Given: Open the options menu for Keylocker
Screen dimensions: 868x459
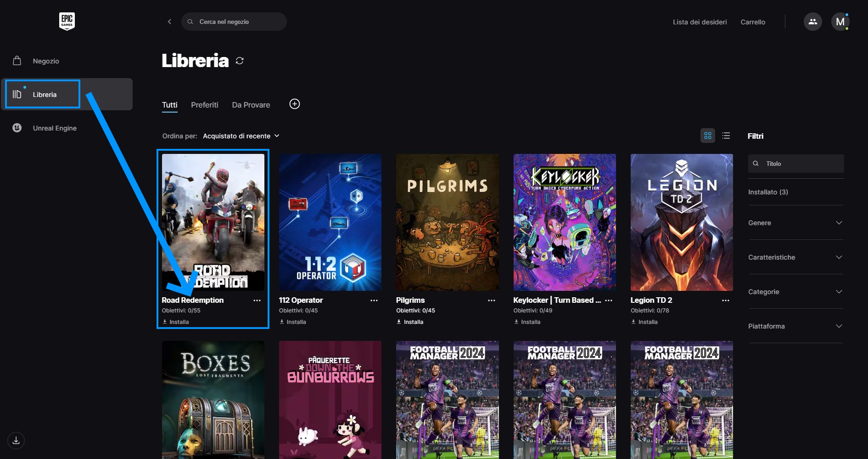Looking at the screenshot, I should [609, 300].
